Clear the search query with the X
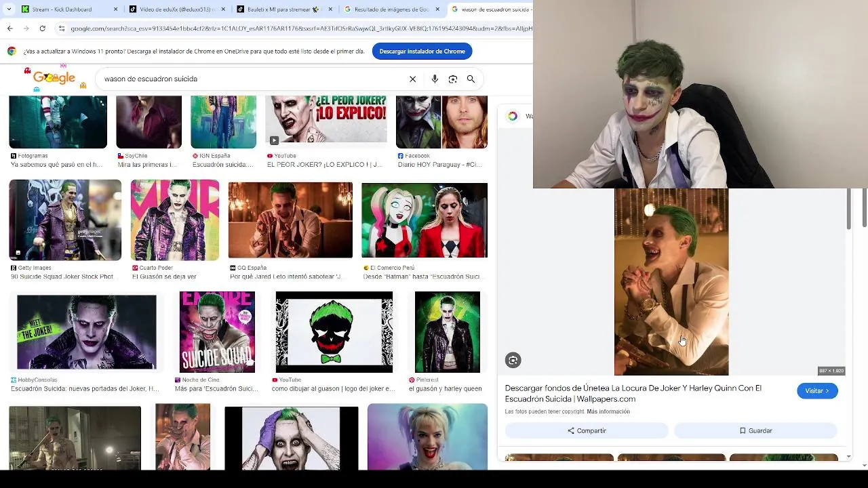Screen dimensions: 868x488 412,79
